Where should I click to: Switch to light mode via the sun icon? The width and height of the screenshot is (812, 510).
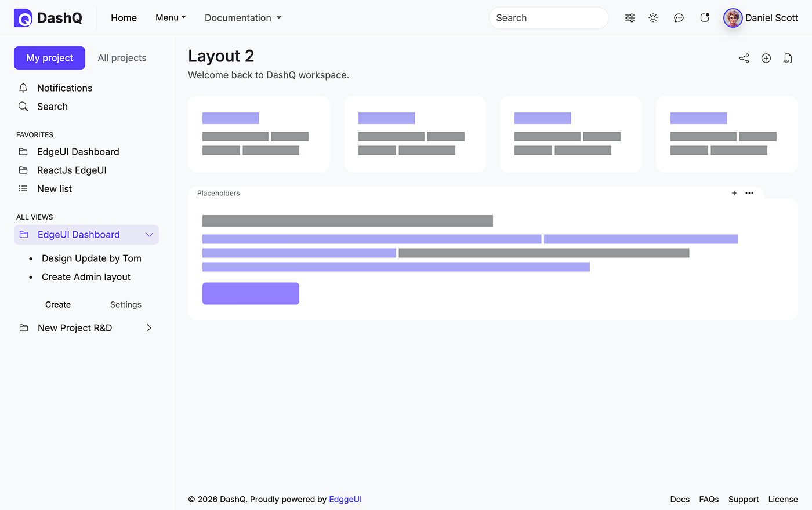tap(652, 18)
